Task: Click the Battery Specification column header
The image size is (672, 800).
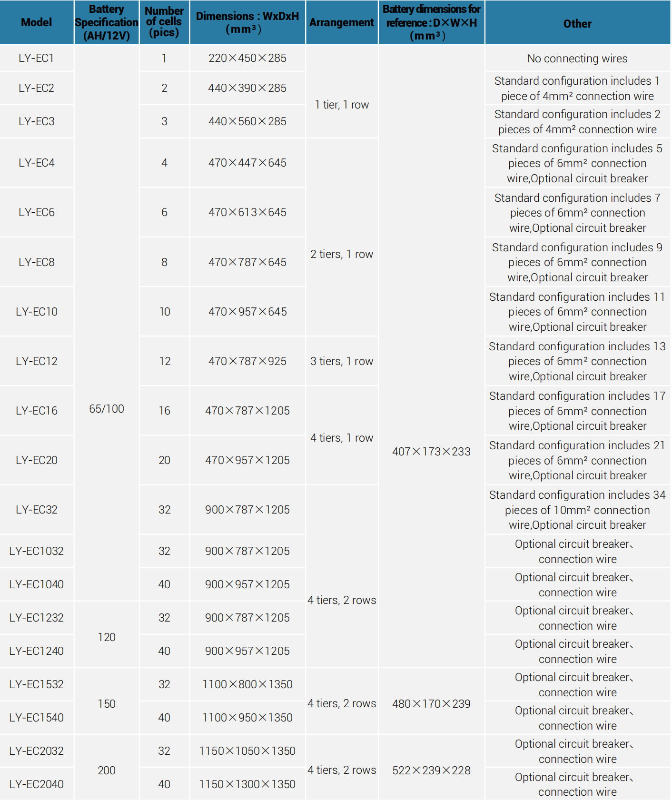Action: pyautogui.click(x=107, y=22)
